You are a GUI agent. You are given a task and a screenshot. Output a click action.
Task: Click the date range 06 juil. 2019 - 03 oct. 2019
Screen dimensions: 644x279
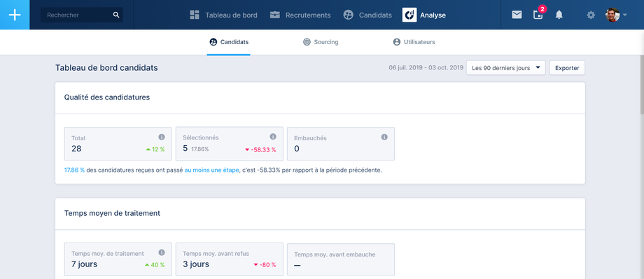click(426, 68)
